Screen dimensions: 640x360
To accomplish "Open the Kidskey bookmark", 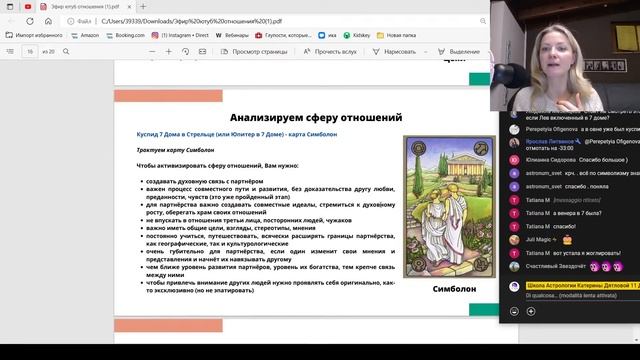I will pos(357,36).
